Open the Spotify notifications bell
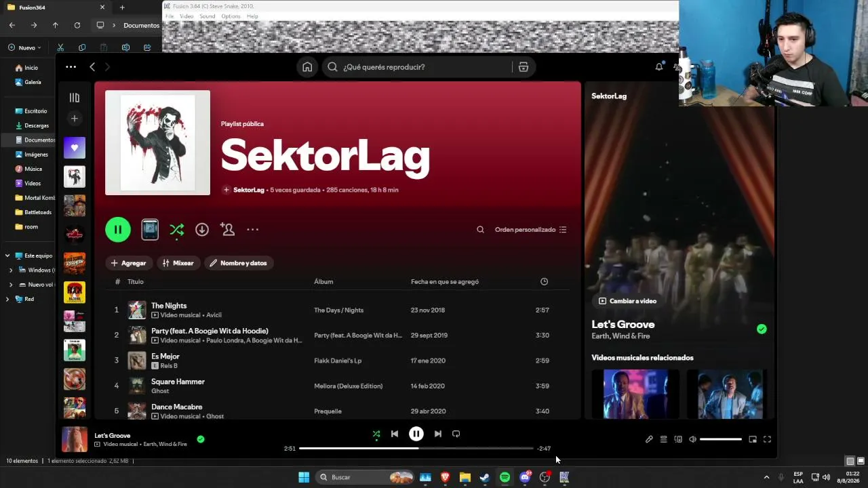The width and height of the screenshot is (868, 488). coord(658,66)
